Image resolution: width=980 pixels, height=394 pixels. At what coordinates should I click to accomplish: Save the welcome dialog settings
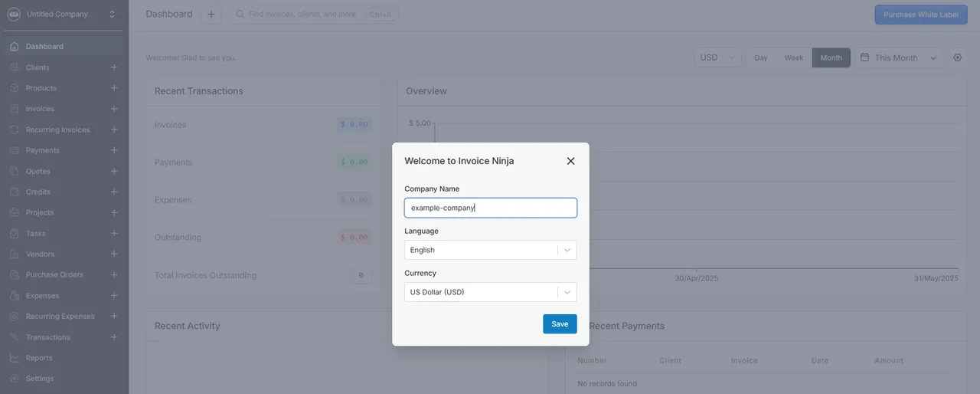tap(560, 324)
